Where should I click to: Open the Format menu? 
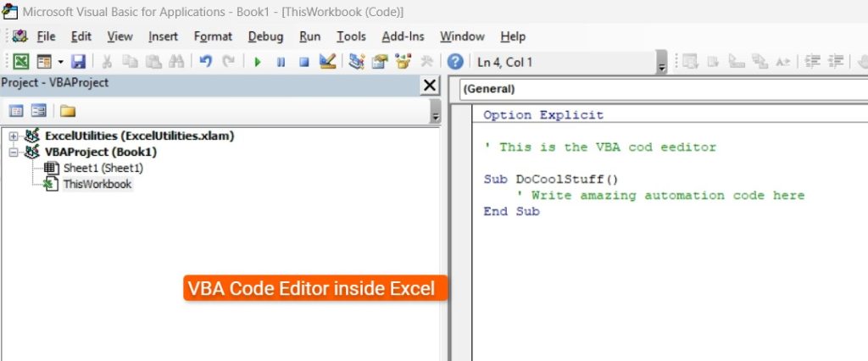pyautogui.click(x=213, y=36)
